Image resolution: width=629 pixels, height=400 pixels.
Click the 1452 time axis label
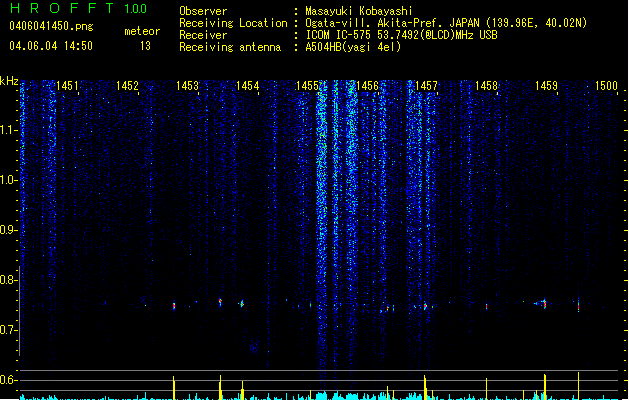(127, 85)
